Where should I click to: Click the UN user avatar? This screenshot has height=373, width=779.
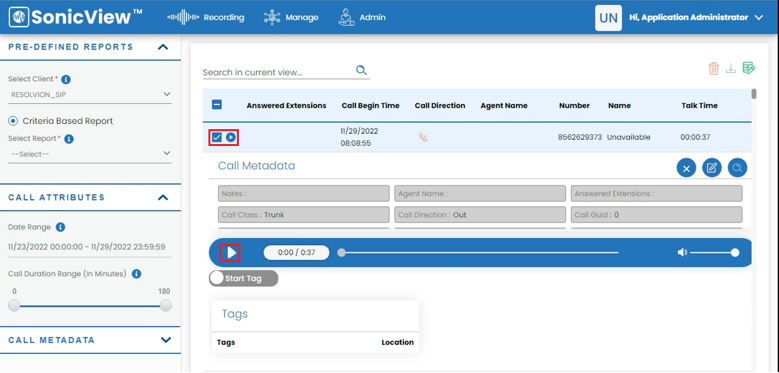(608, 18)
